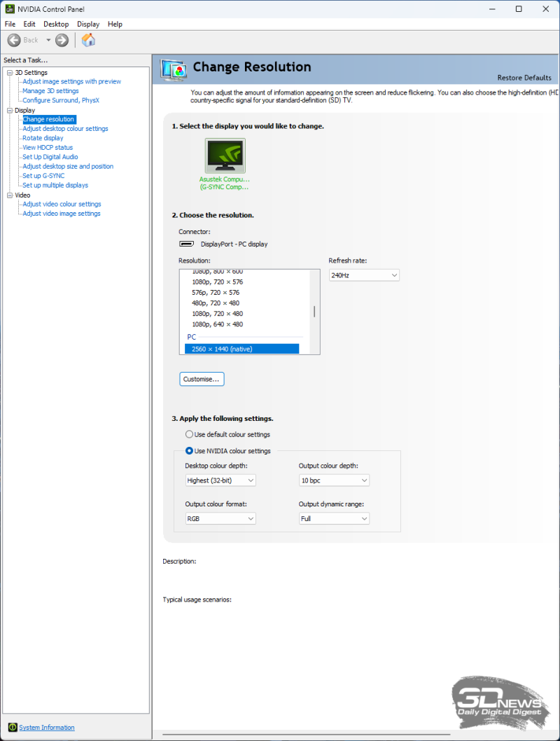Maximize the NVIDIA Control Panel window
The width and height of the screenshot is (560, 741).
pos(519,9)
